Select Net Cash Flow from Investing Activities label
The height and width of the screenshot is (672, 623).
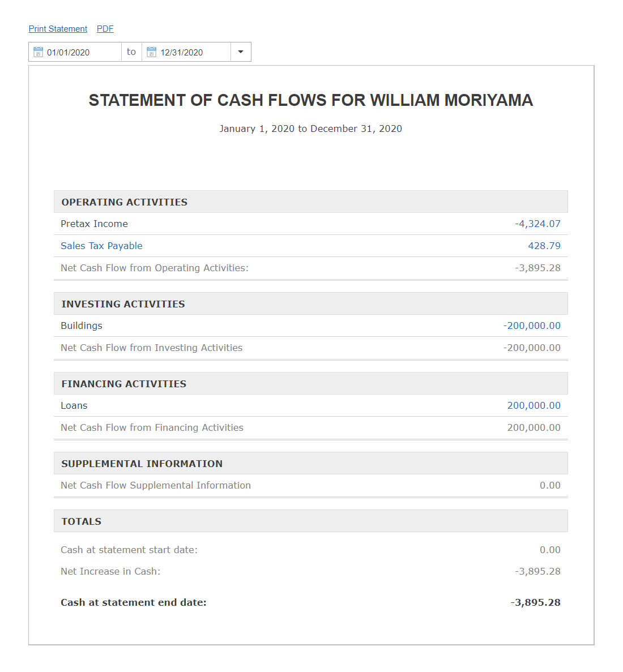point(151,348)
